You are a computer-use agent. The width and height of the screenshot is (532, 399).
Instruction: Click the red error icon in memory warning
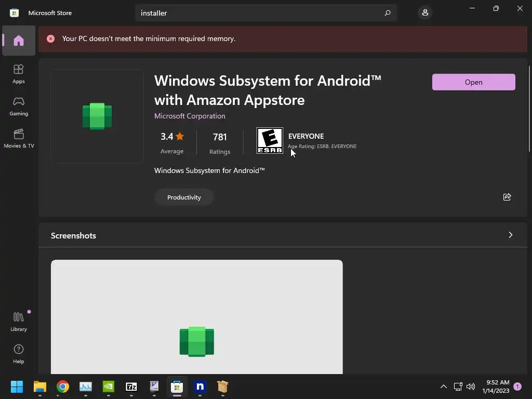click(x=50, y=38)
